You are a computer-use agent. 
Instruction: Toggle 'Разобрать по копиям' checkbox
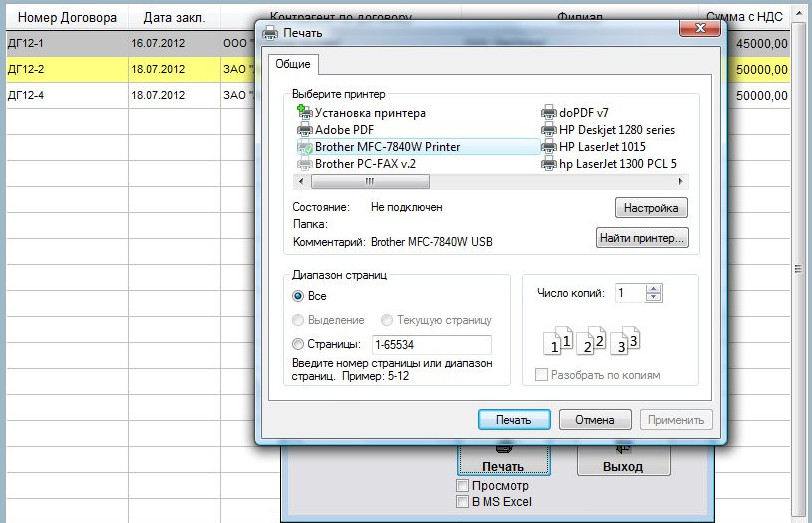[541, 374]
